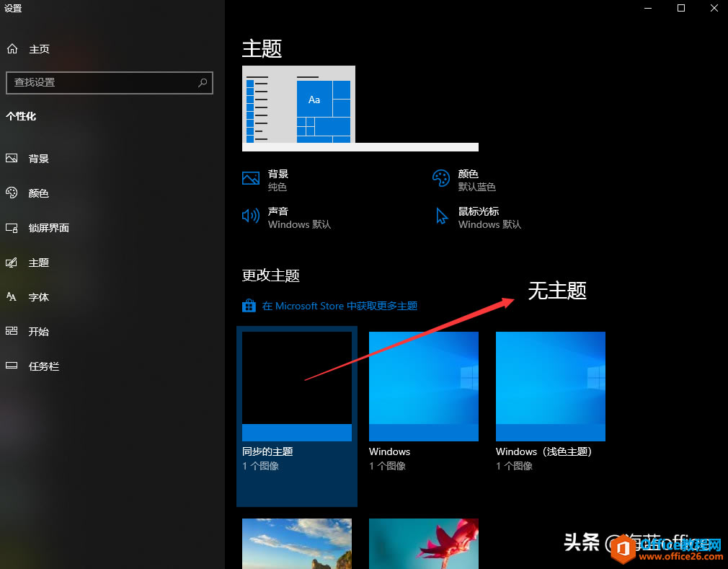728x569 pixels.
Task: Open 声音 Windows 默认 option
Action: (286, 218)
